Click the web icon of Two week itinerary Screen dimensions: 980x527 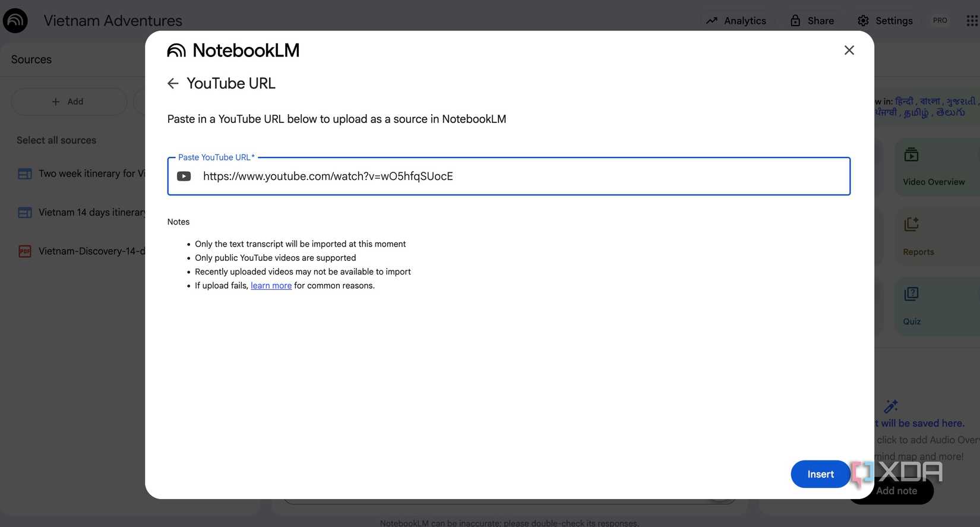pyautogui.click(x=24, y=173)
